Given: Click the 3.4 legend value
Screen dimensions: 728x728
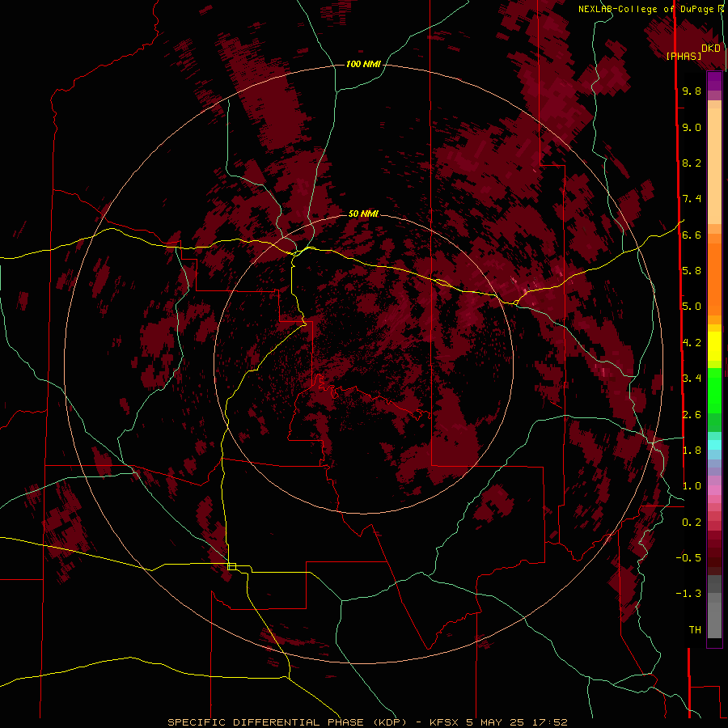Looking at the screenshot, I should [692, 379].
